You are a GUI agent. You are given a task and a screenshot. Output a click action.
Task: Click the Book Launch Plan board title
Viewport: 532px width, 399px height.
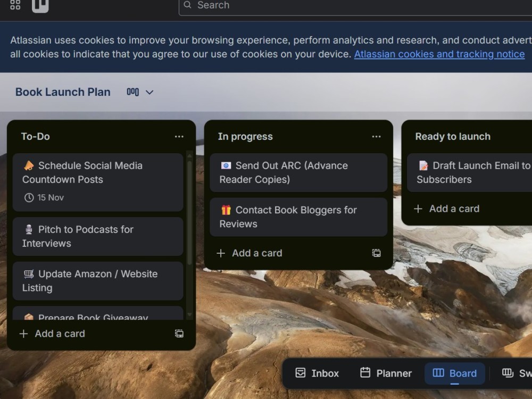coord(63,92)
